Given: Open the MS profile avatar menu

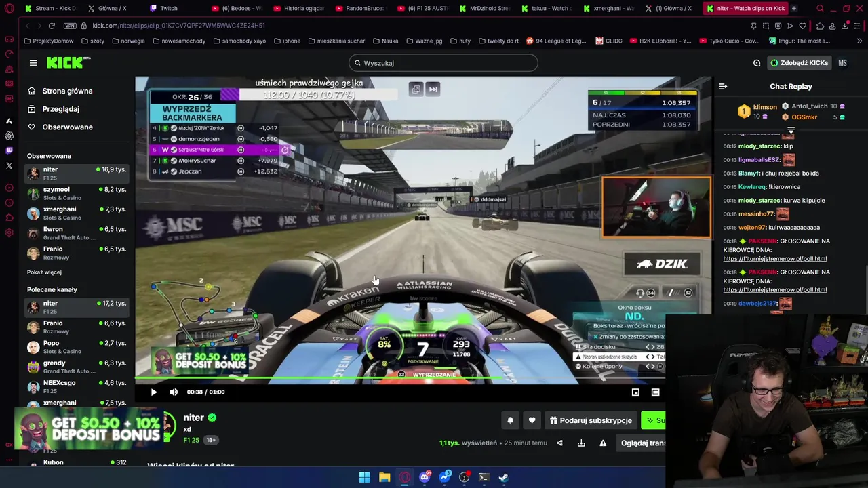Looking at the screenshot, I should coord(842,63).
